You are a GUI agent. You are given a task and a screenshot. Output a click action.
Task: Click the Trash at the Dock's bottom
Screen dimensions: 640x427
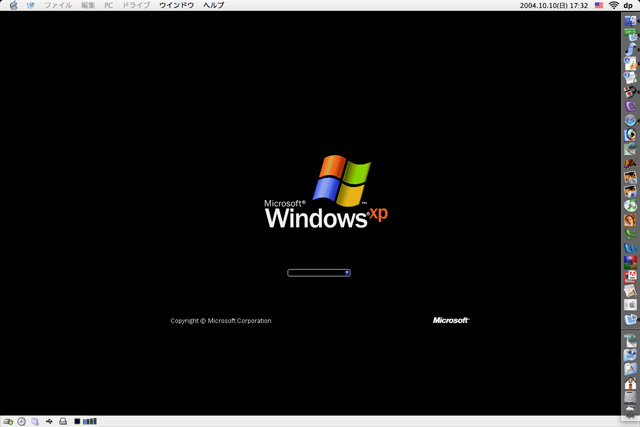pos(630,409)
